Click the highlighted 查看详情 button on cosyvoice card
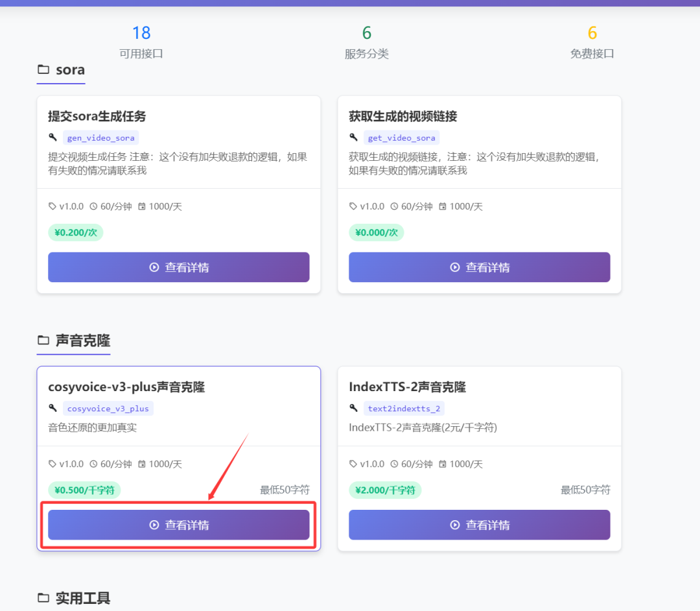This screenshot has width=700, height=611. pyautogui.click(x=178, y=525)
